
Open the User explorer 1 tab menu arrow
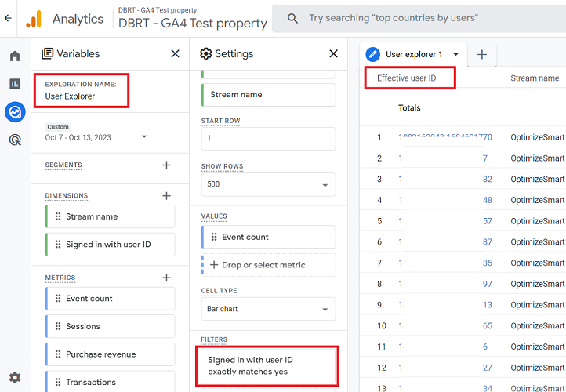pyautogui.click(x=455, y=54)
